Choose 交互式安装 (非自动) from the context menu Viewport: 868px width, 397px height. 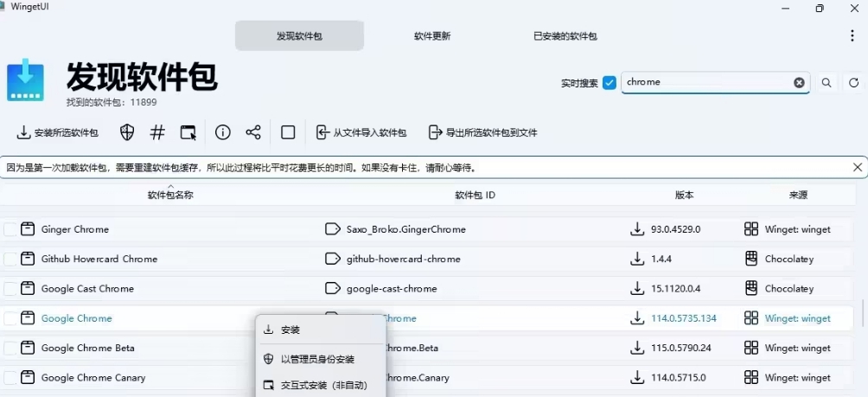tap(321, 386)
